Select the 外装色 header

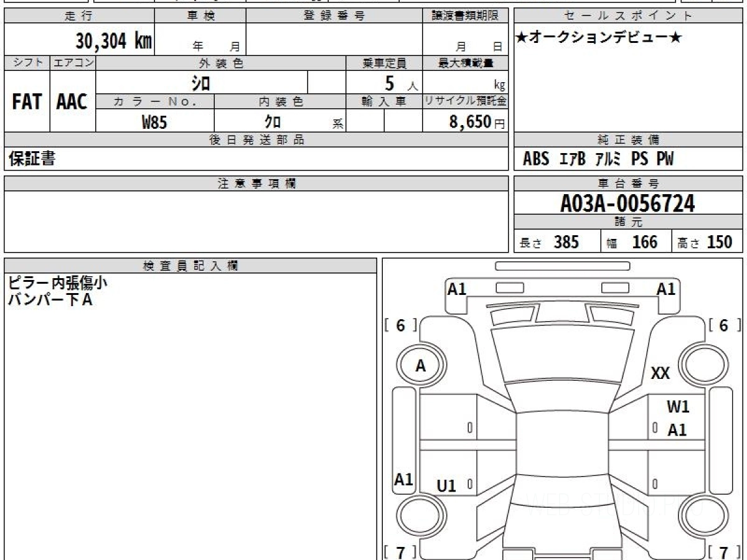pos(221,63)
